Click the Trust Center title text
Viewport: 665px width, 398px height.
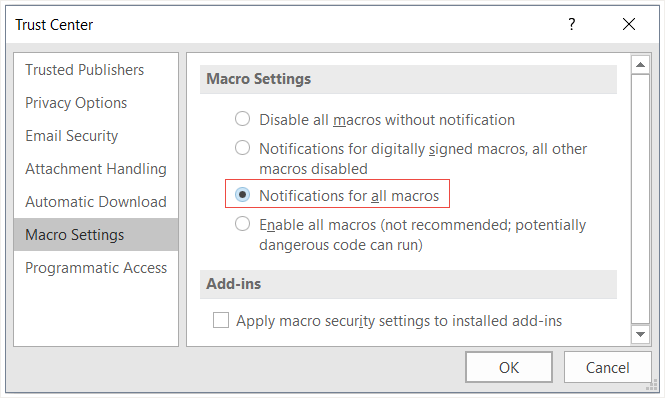coord(54,25)
